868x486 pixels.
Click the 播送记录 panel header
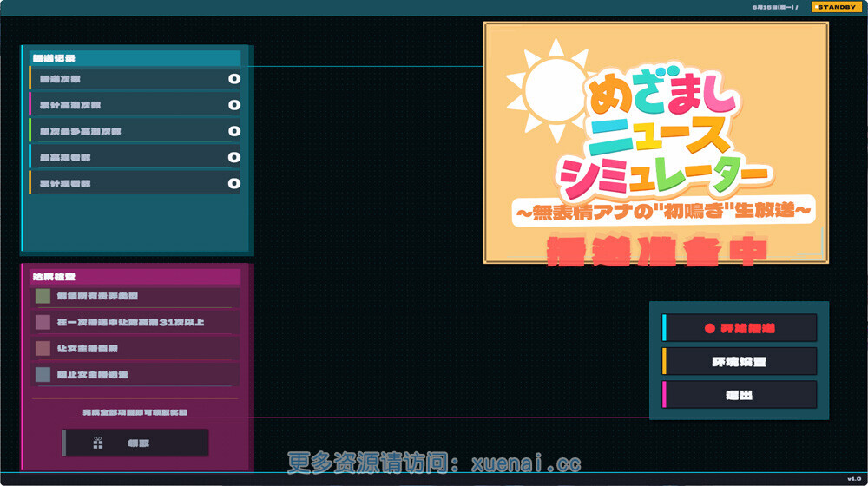pyautogui.click(x=135, y=58)
